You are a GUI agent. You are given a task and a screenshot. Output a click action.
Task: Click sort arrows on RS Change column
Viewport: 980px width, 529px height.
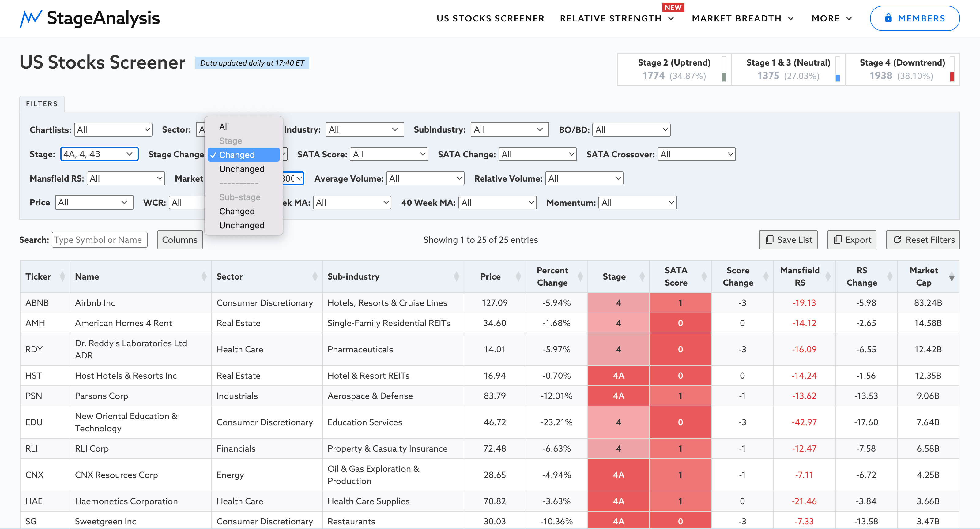(x=890, y=276)
